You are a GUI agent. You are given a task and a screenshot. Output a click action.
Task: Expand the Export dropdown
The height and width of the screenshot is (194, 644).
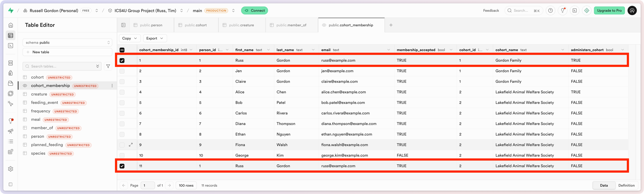[x=155, y=39]
